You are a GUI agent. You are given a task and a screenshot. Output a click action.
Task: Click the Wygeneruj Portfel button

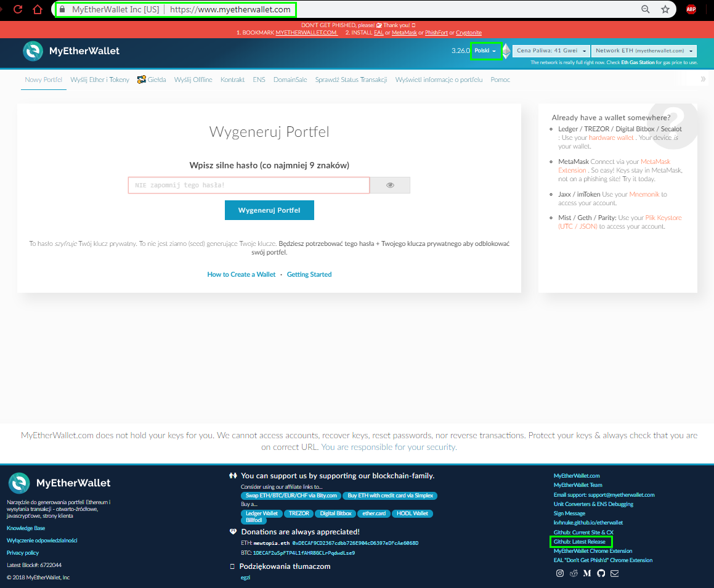click(x=269, y=210)
